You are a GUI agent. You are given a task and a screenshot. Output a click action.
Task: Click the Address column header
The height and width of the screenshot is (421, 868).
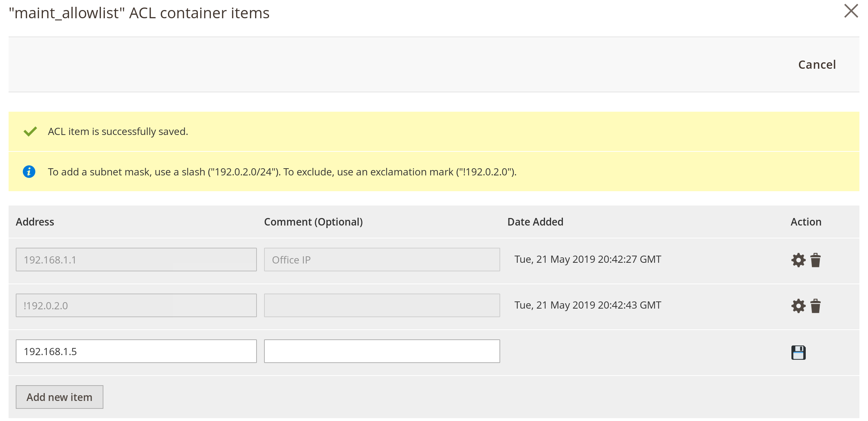tap(35, 222)
